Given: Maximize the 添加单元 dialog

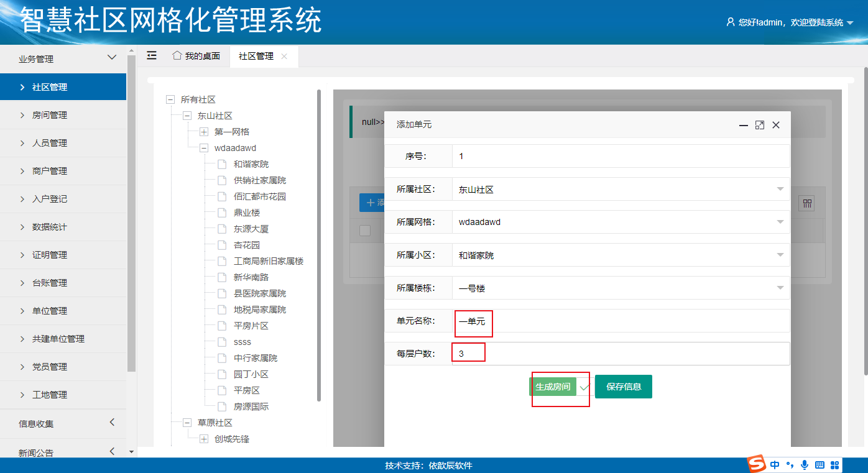Looking at the screenshot, I should [759, 125].
